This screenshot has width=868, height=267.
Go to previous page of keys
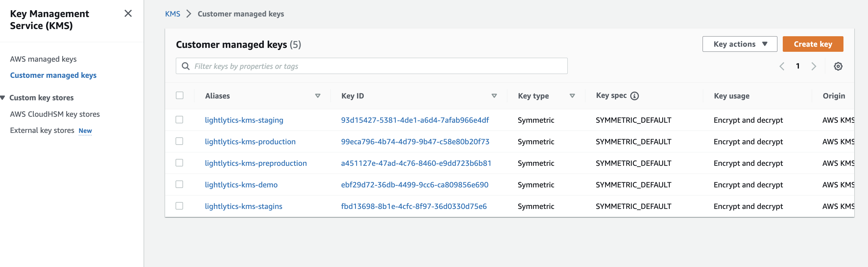(782, 66)
